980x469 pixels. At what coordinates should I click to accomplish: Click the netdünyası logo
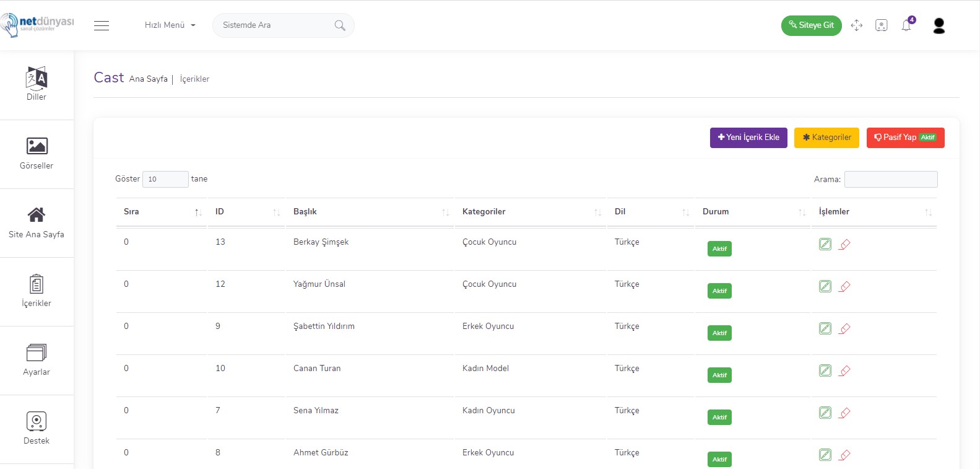[37, 25]
